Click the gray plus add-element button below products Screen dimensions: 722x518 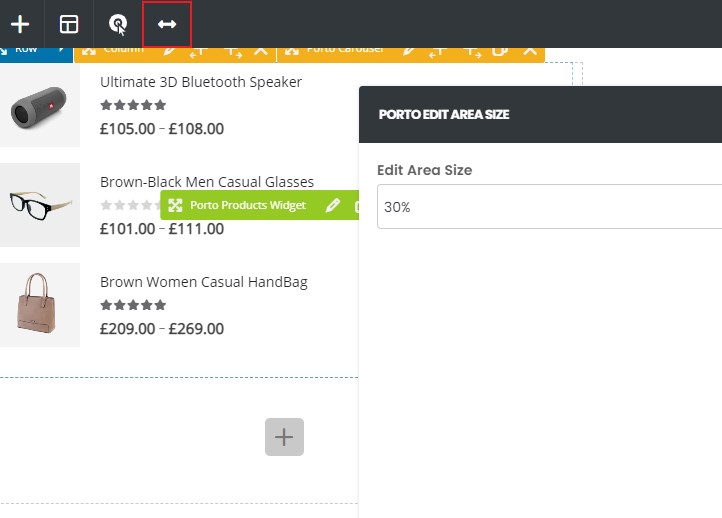[284, 437]
